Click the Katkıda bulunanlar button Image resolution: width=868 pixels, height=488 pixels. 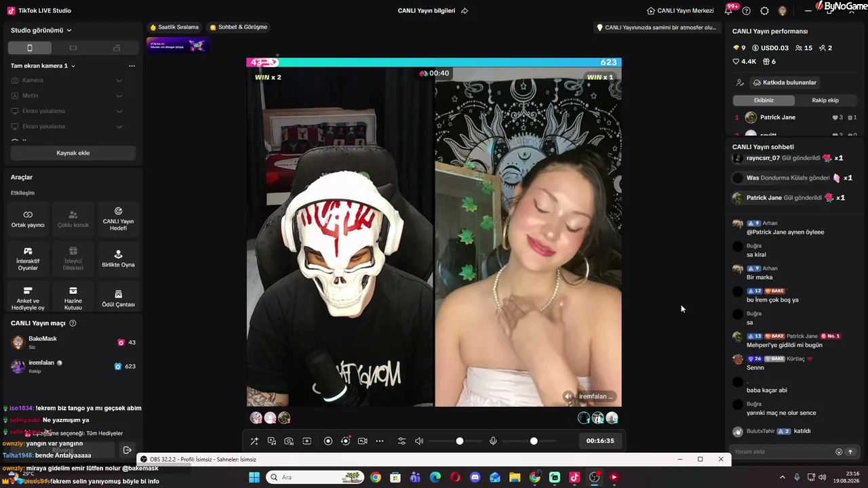point(785,83)
